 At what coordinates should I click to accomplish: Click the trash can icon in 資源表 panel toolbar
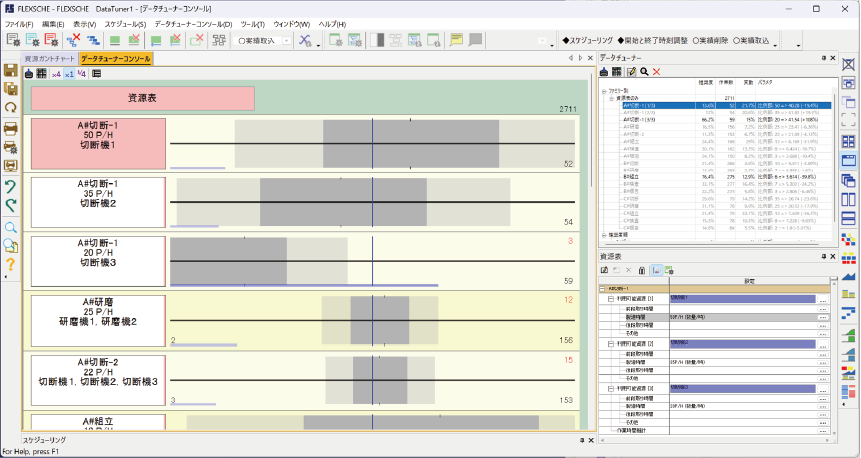641,270
